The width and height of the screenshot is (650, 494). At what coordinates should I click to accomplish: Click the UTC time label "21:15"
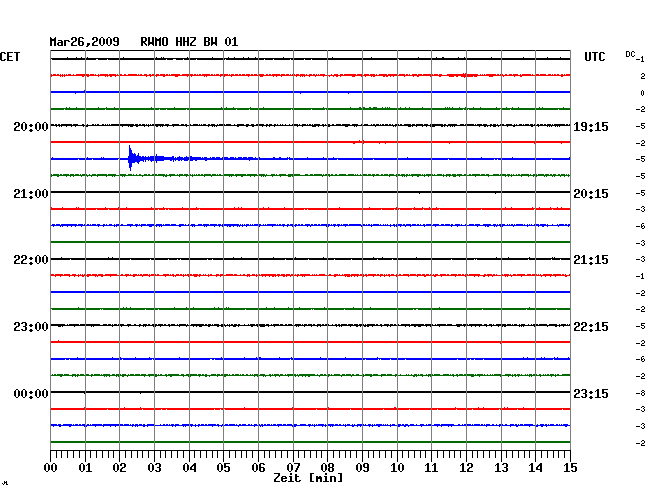[591, 260]
